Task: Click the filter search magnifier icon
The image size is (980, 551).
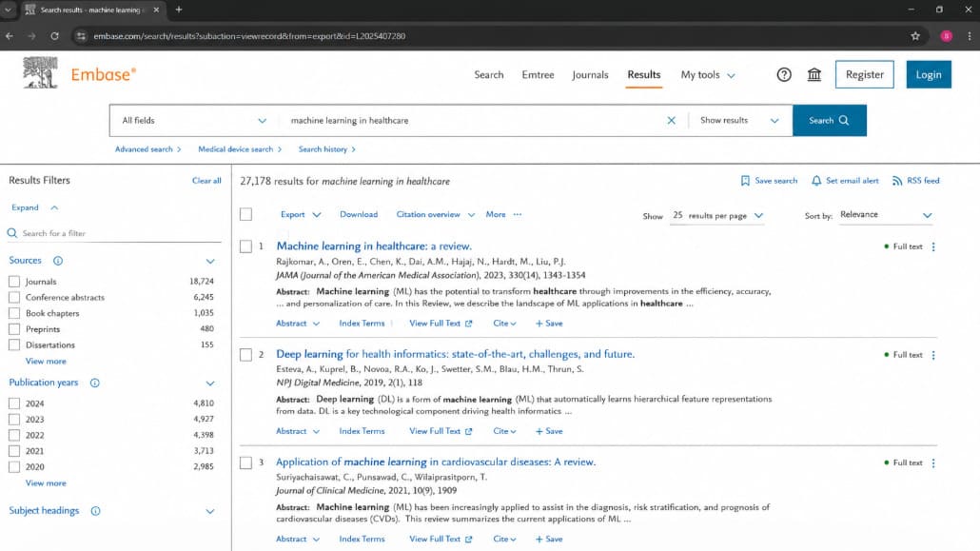Action: pos(11,233)
